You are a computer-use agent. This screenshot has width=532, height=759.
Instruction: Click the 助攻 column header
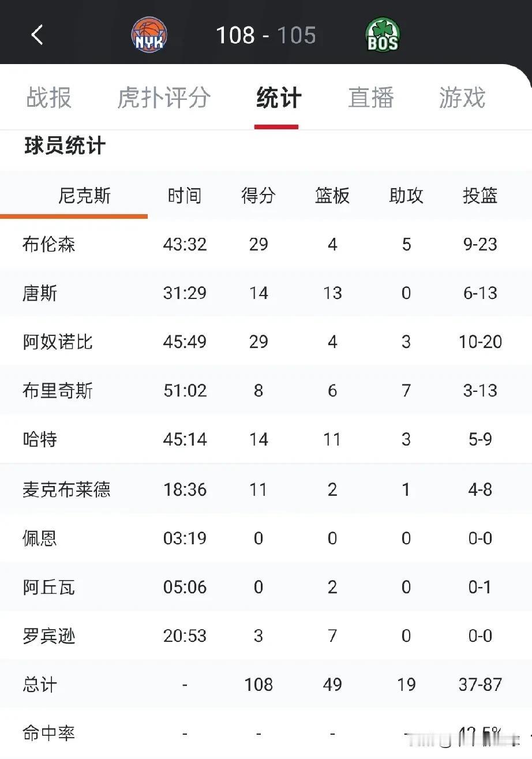406,196
